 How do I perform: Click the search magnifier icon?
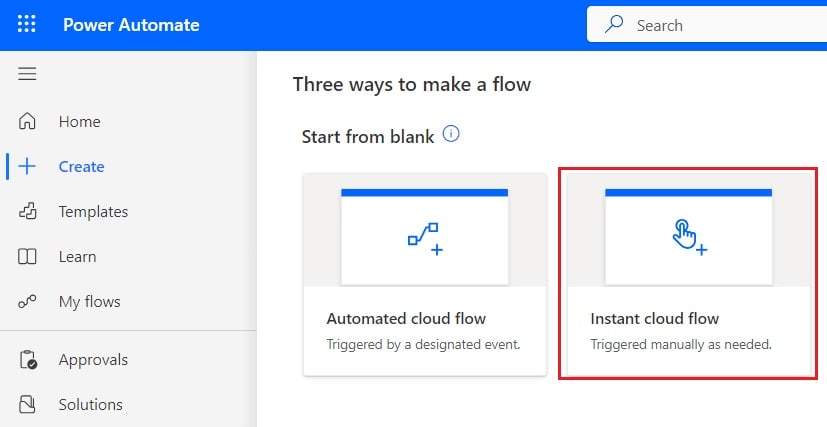614,24
